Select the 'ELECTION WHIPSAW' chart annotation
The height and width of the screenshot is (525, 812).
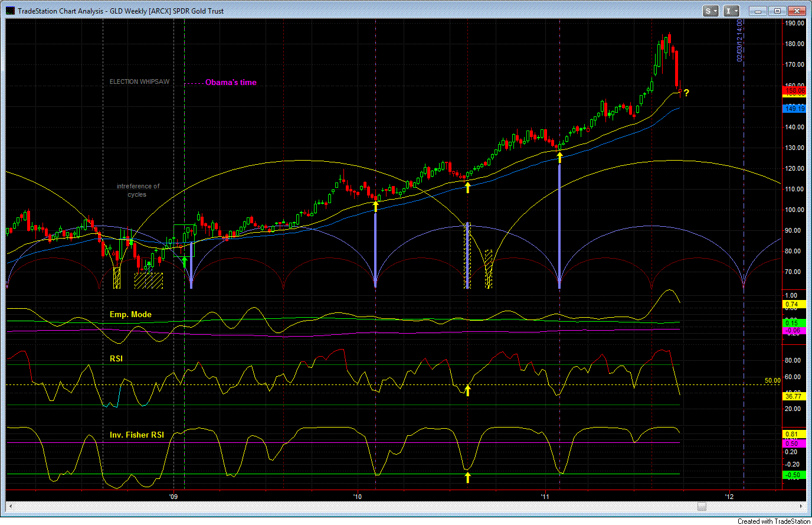139,81
